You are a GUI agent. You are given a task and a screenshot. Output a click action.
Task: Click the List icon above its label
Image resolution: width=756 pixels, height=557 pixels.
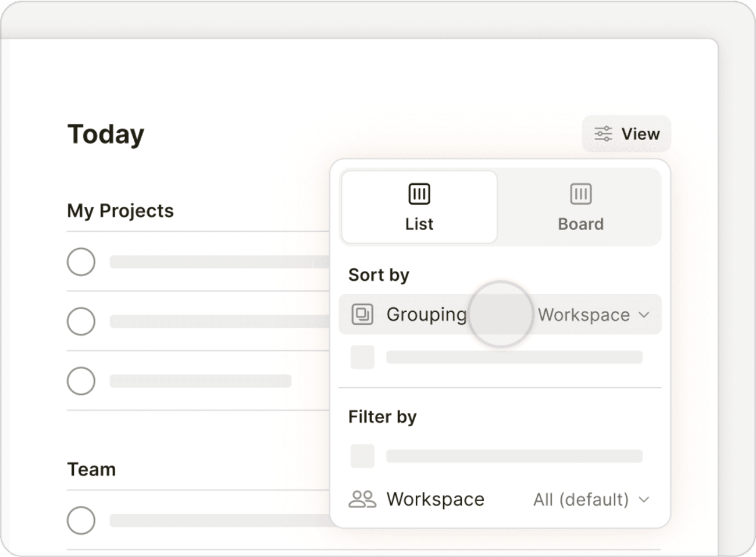click(419, 194)
